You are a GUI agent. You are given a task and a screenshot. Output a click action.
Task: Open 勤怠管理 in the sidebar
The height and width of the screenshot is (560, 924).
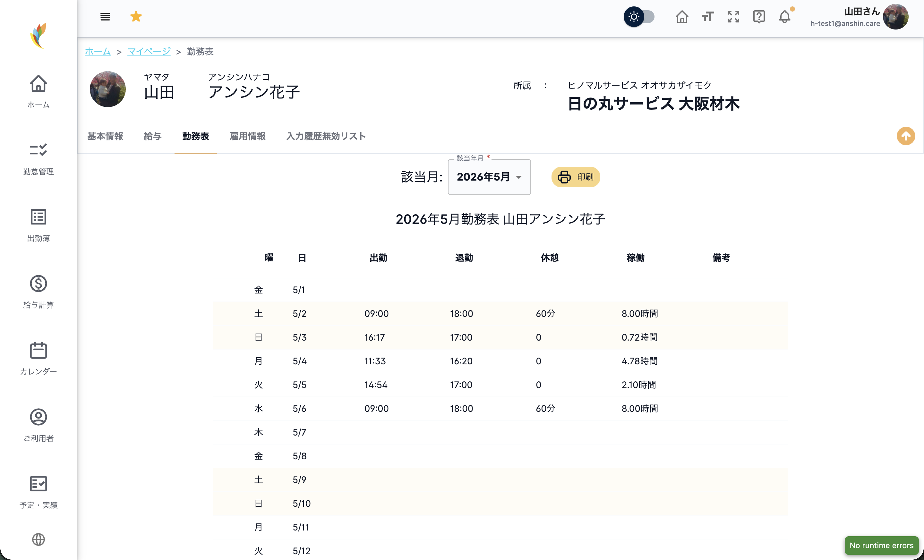38,159
